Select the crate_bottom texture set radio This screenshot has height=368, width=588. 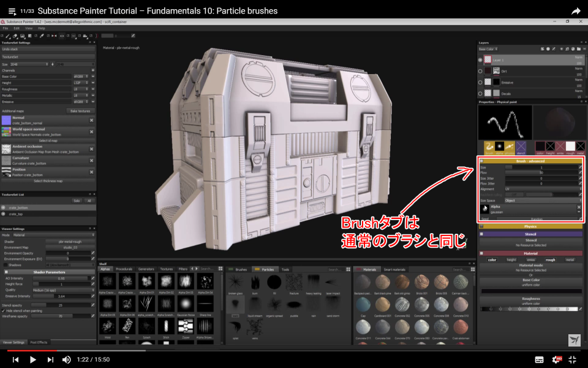[4, 208]
